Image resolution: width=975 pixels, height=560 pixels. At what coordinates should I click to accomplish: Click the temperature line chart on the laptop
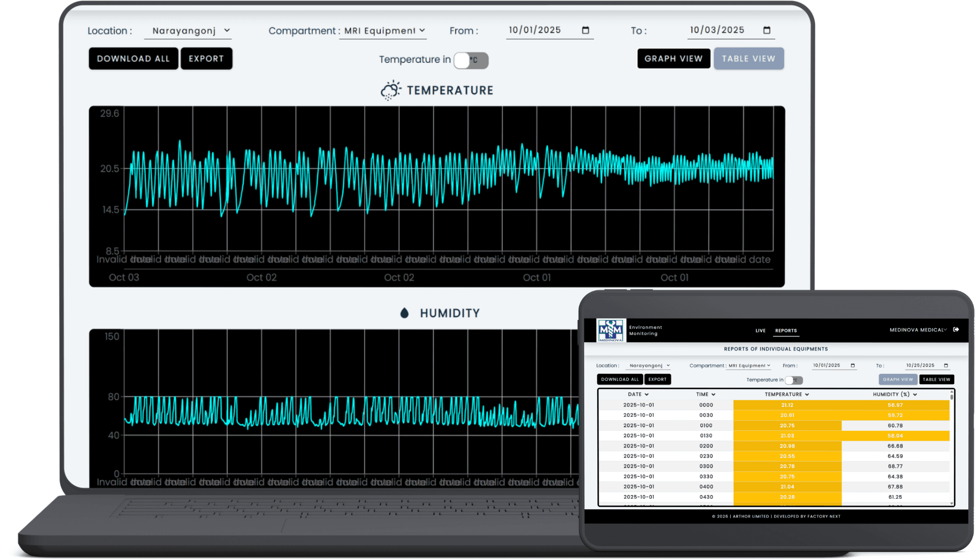point(436,197)
